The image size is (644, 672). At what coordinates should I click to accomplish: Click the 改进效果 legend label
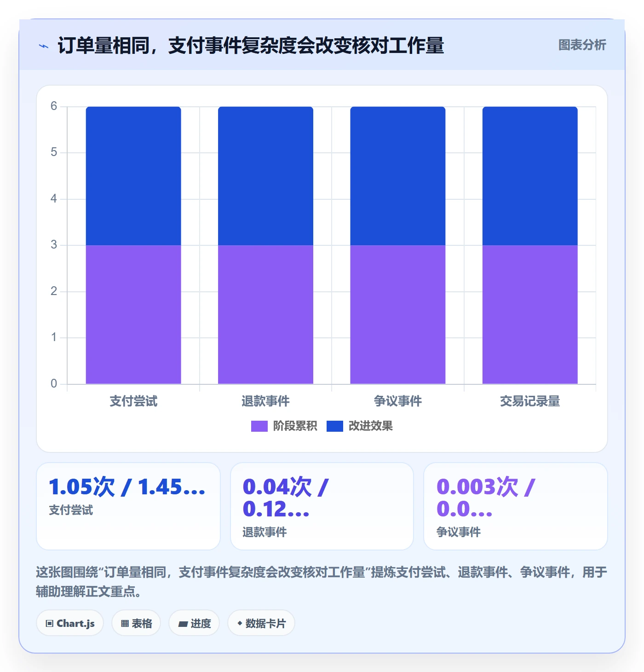(370, 426)
